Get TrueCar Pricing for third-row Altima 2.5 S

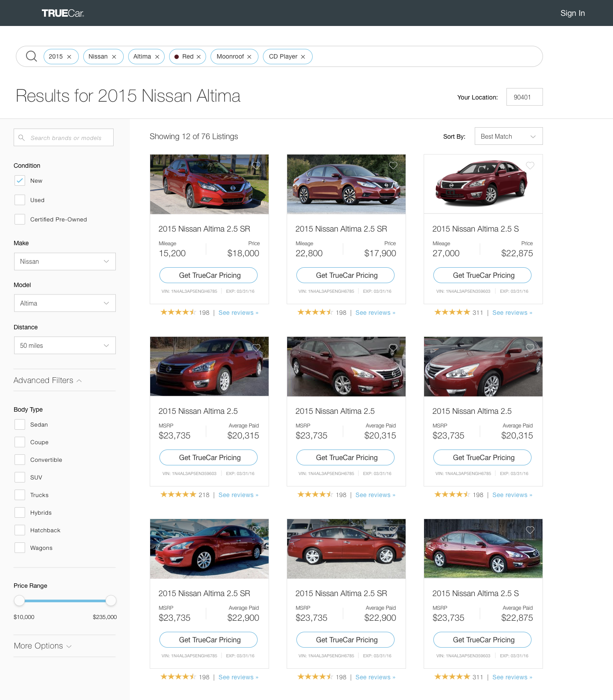point(482,640)
